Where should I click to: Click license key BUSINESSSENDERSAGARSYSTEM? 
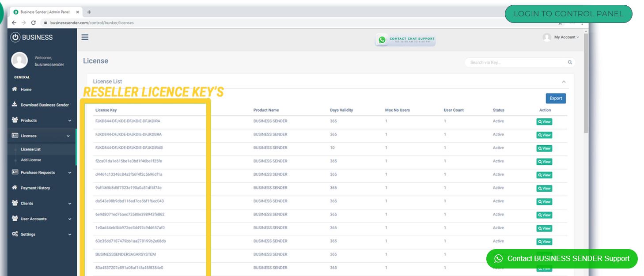pyautogui.click(x=125, y=254)
